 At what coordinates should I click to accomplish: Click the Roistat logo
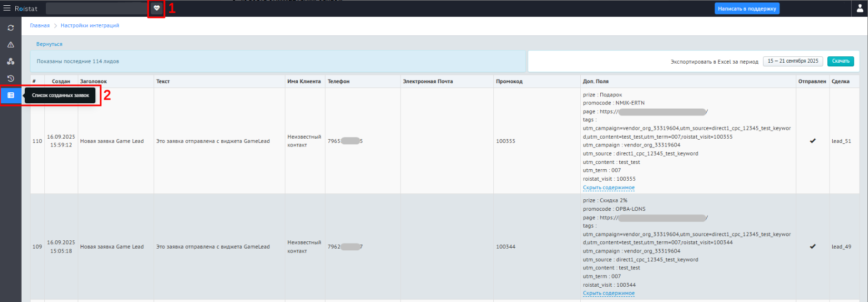26,8
